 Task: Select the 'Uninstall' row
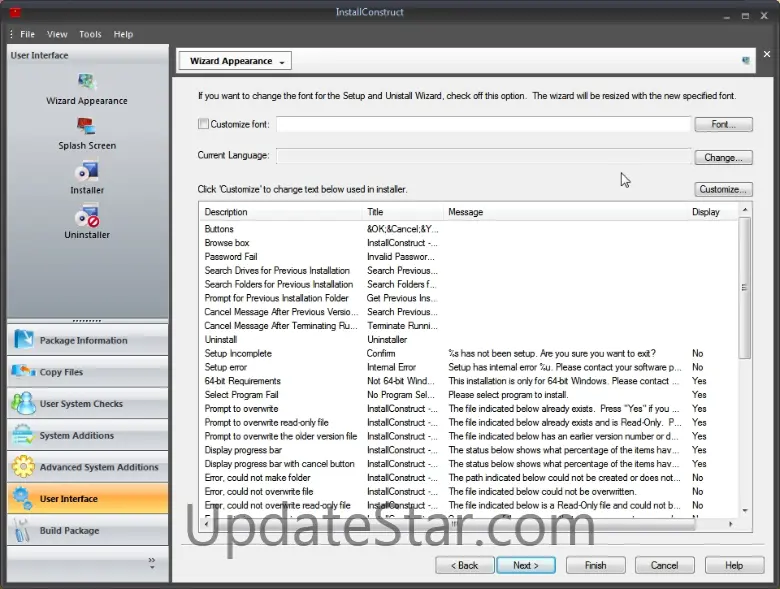tap(469, 340)
